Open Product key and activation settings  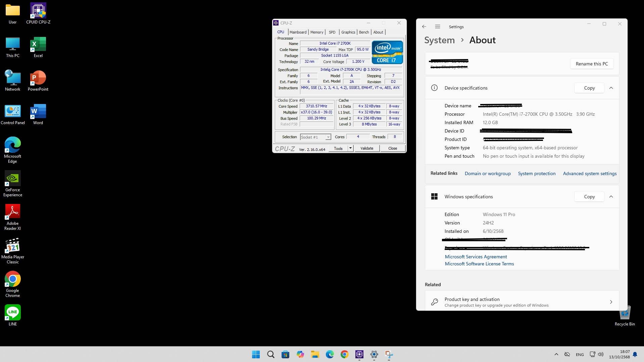(522, 302)
